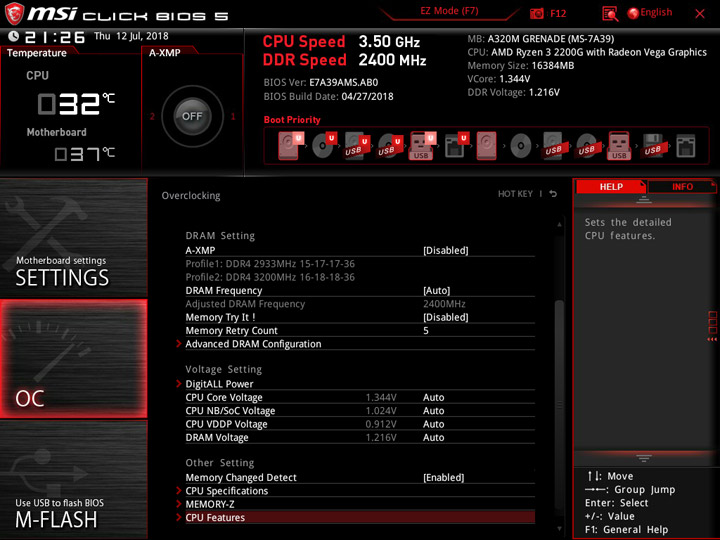The width and height of the screenshot is (720, 540).
Task: Switch to the HELP tab
Action: click(611, 186)
